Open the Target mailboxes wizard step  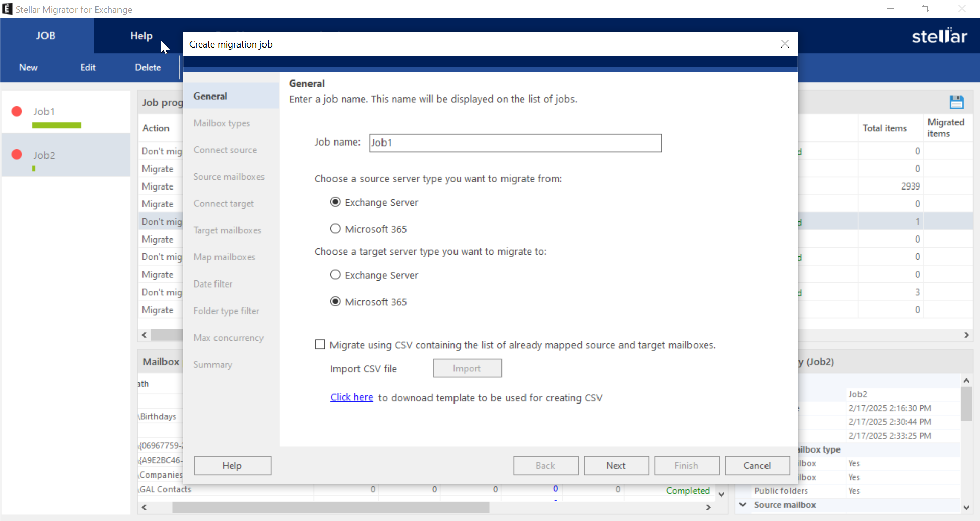(227, 230)
